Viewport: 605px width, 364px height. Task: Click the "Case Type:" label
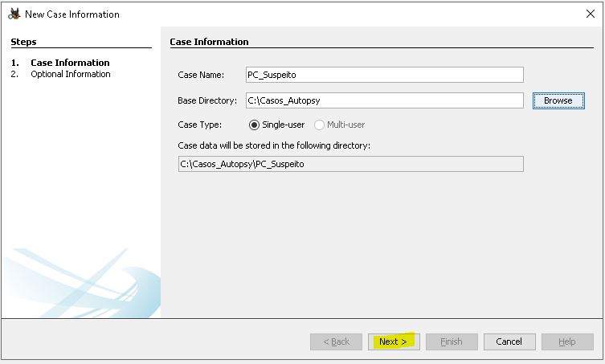[x=199, y=125]
